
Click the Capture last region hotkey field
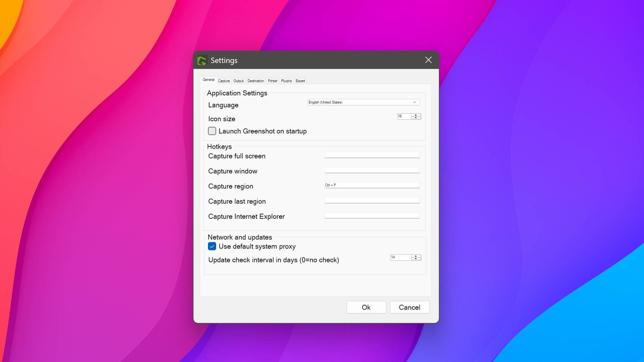(x=372, y=200)
